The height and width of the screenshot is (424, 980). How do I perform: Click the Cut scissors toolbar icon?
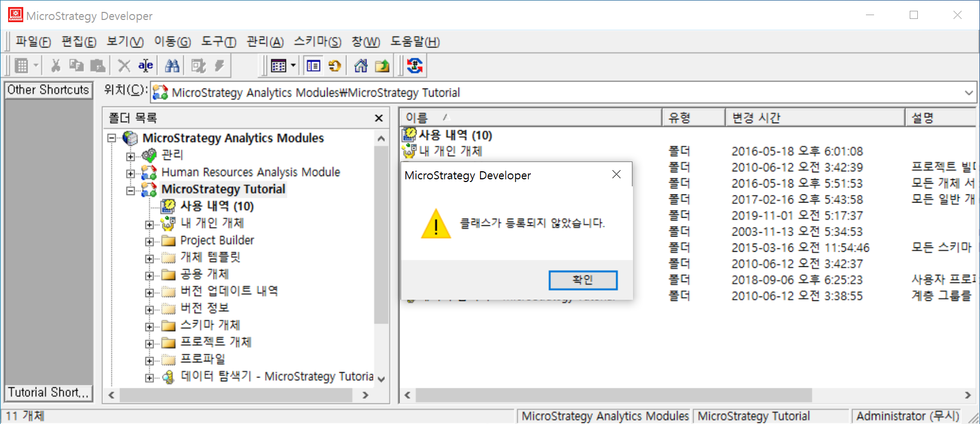55,66
